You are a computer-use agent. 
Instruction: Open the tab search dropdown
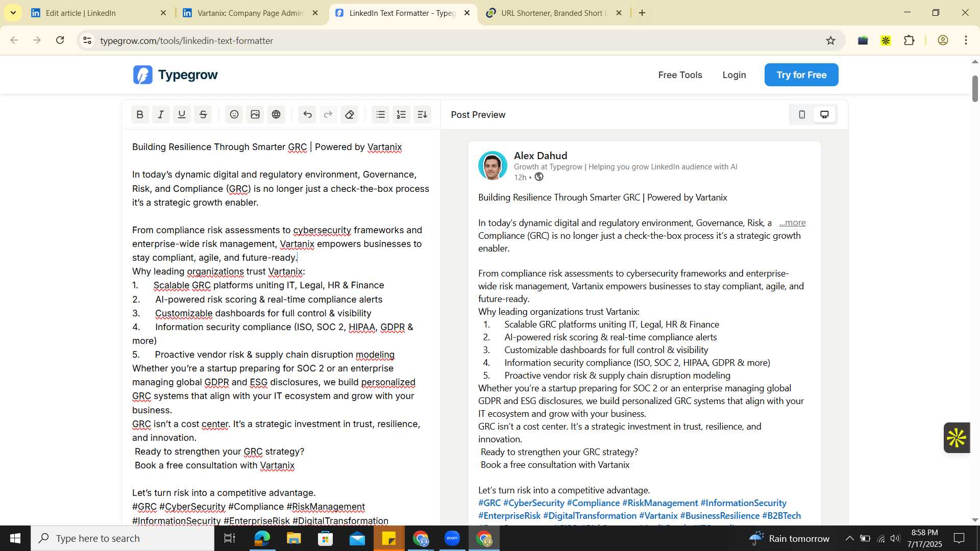click(x=13, y=13)
